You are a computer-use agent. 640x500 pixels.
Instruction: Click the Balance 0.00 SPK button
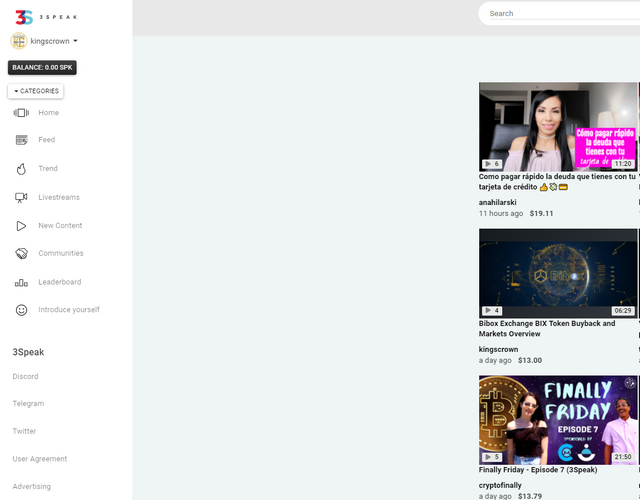click(x=42, y=68)
